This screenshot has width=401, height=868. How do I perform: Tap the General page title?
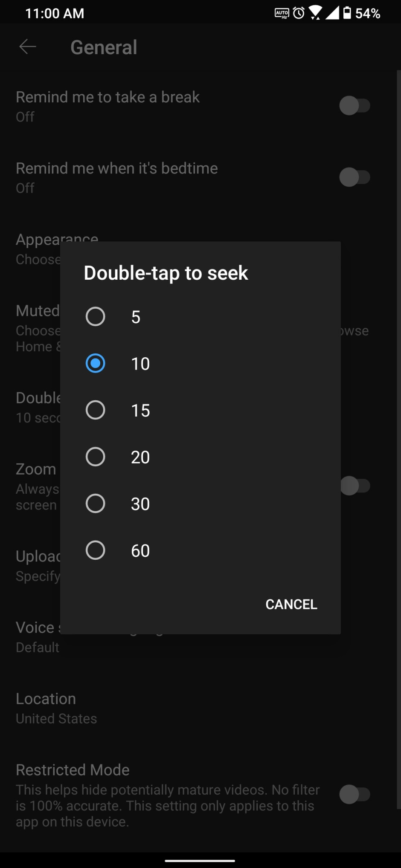104,47
